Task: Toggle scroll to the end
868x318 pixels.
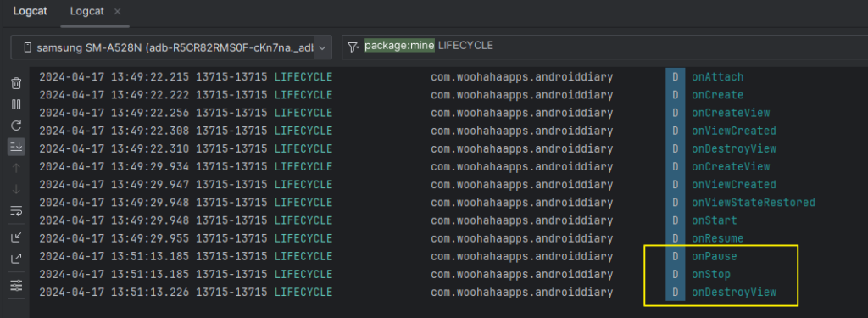Action: pos(16,146)
